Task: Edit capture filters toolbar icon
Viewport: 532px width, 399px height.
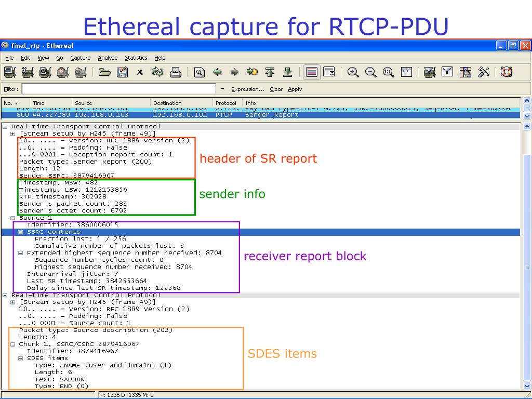Action: (430, 72)
